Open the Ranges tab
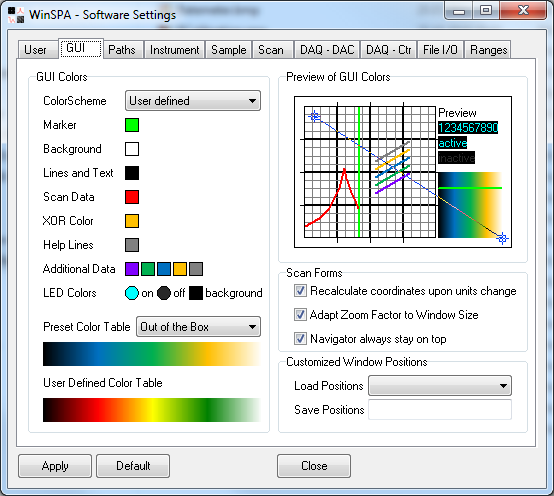554x496 pixels. point(489,49)
